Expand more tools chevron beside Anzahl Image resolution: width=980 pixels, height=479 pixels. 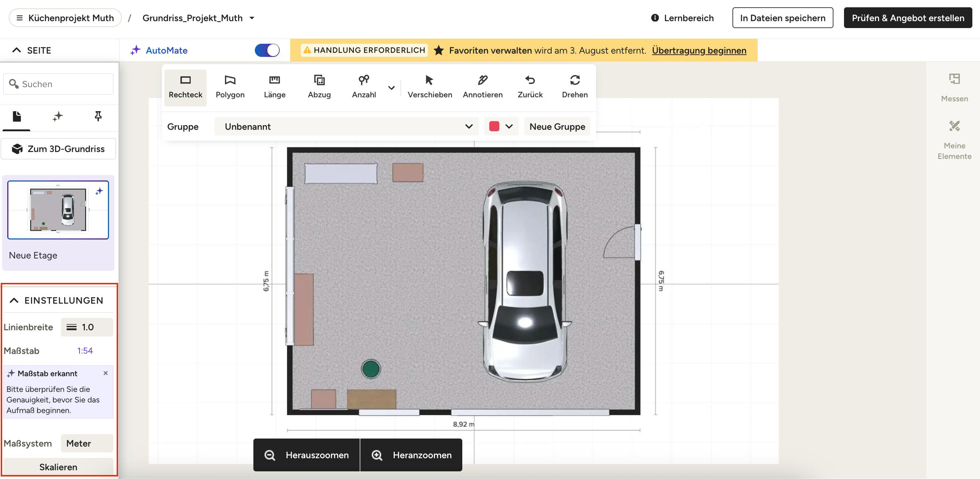(391, 88)
